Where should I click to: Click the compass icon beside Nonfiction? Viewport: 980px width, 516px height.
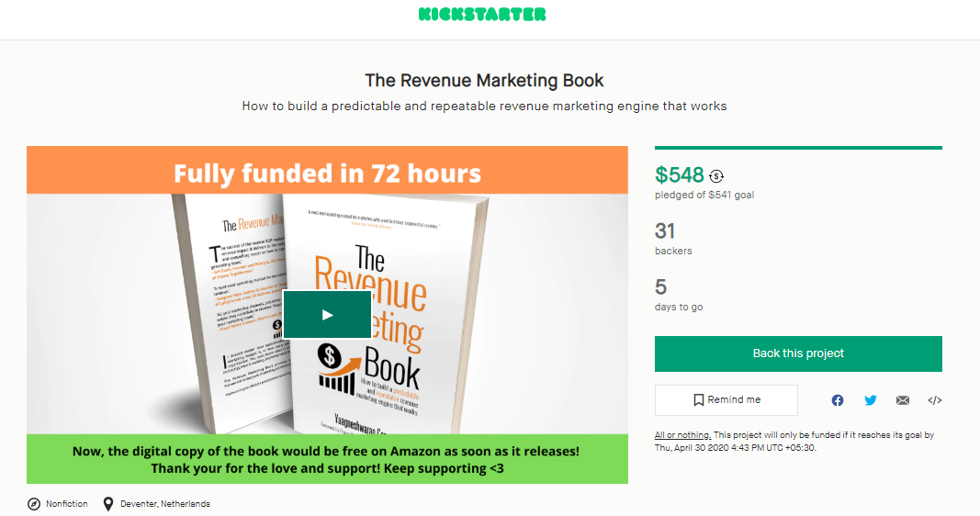pyautogui.click(x=34, y=503)
